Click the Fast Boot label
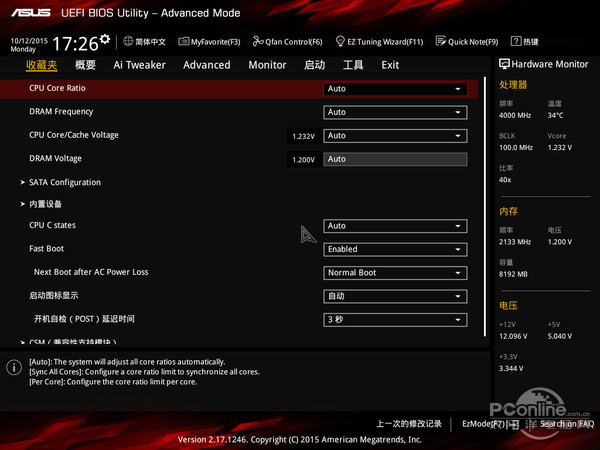The image size is (600, 450). coord(46,249)
